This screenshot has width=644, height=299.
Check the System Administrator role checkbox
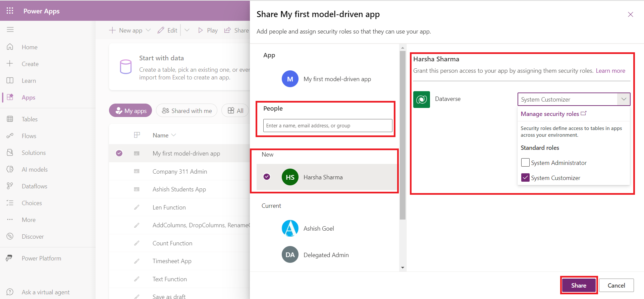click(x=525, y=163)
